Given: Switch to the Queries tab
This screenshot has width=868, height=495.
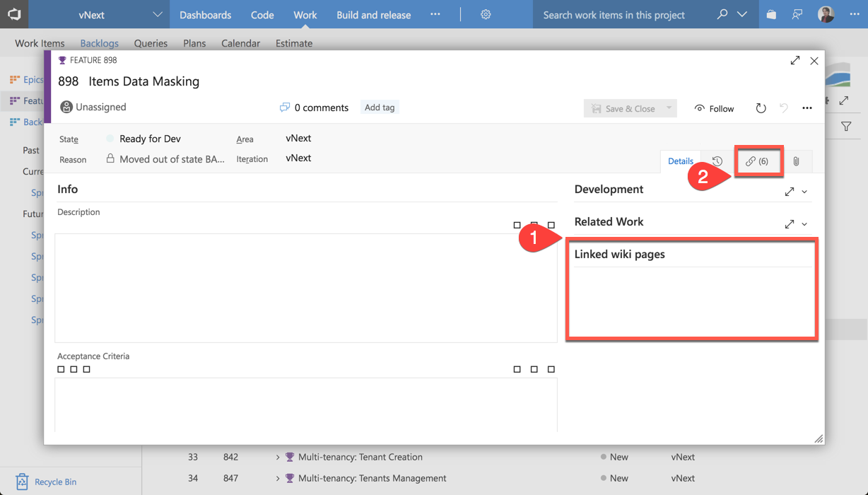Looking at the screenshot, I should click(x=151, y=43).
